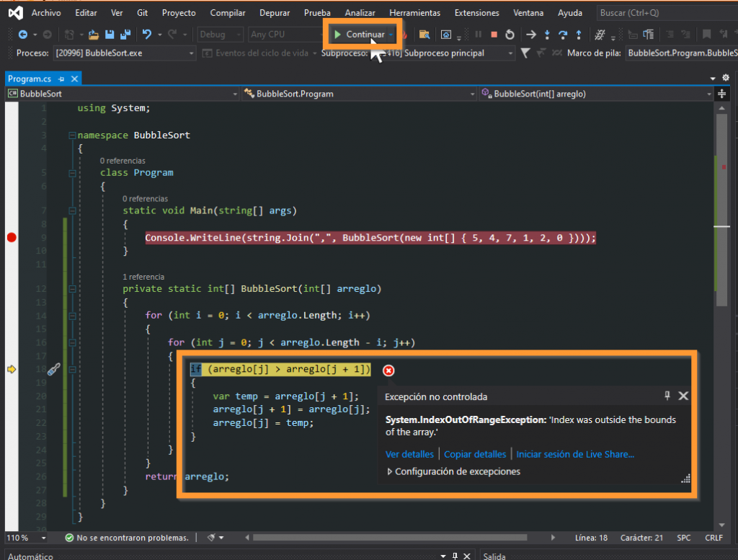Open the Depurar menu
This screenshot has width=738, height=560.
click(275, 13)
